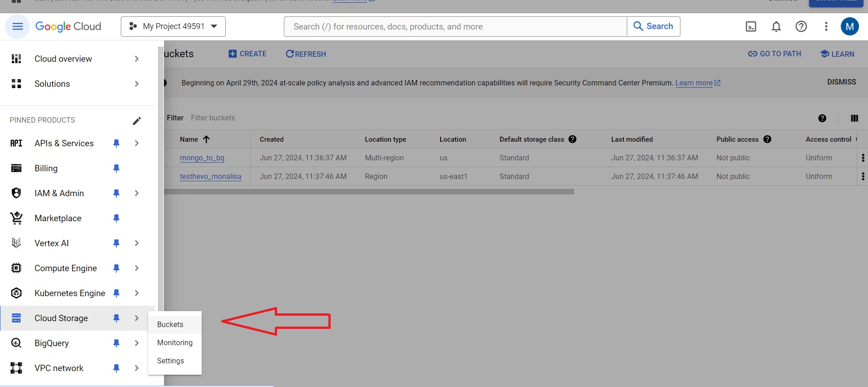Open the mongo_to_bq bucket
868x387 pixels.
point(202,158)
